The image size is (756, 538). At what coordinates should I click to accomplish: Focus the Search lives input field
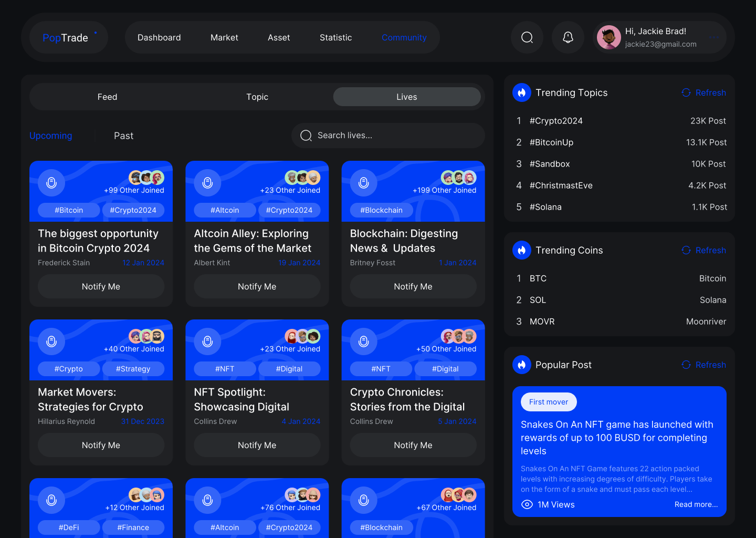click(388, 136)
